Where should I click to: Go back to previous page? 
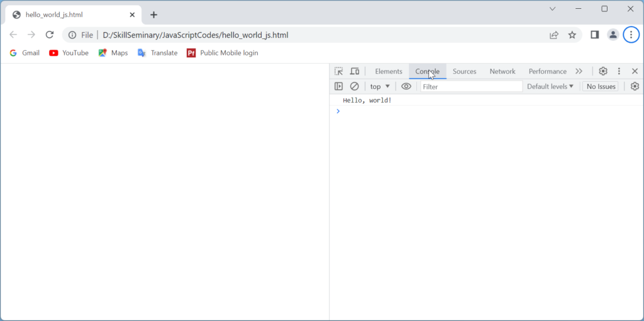coord(13,35)
